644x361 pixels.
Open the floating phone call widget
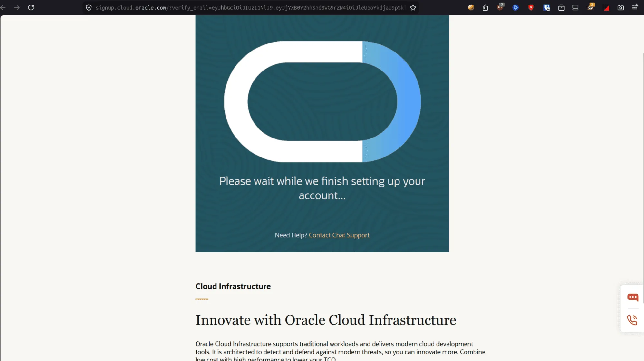(632, 320)
